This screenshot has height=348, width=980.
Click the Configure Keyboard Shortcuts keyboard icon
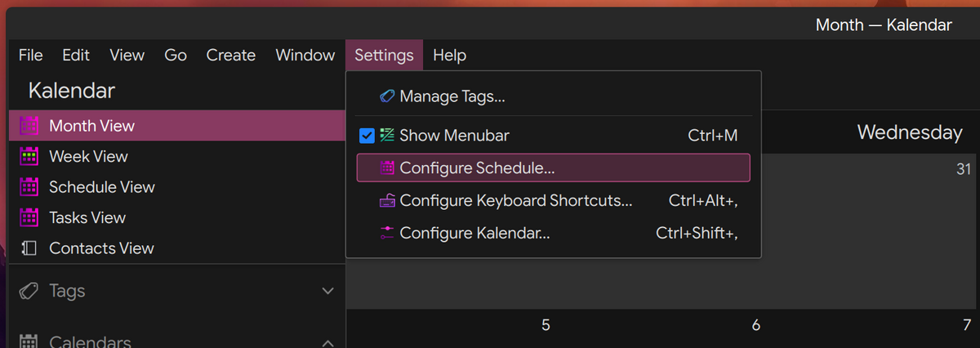(x=387, y=201)
